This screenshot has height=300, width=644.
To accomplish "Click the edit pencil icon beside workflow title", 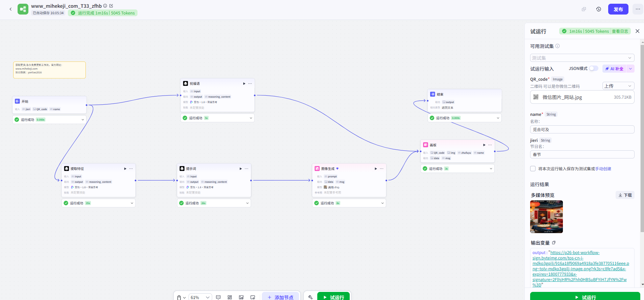I will pos(111,6).
